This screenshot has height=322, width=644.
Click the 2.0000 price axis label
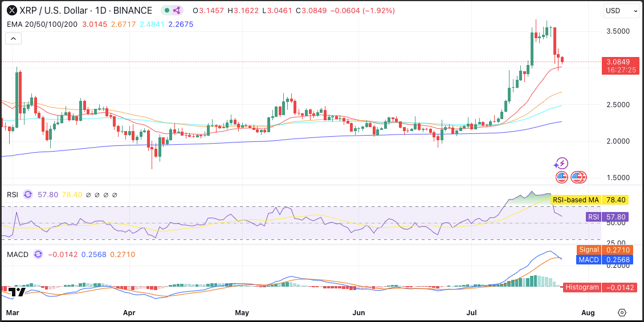click(618, 141)
